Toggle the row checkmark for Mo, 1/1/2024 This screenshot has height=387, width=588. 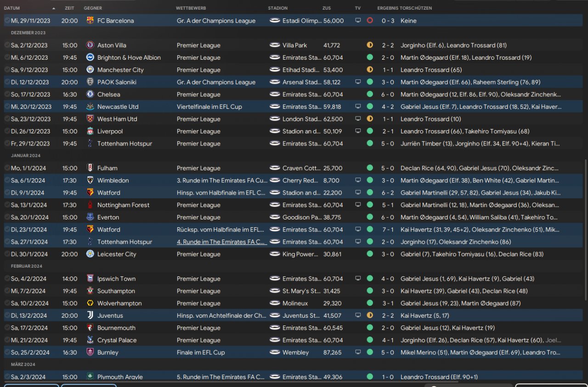[7, 168]
